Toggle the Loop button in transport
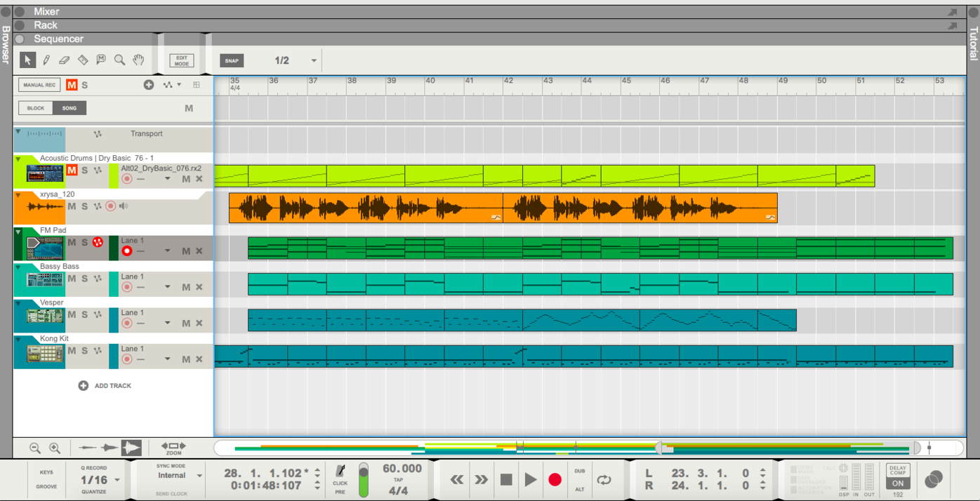 coord(604,480)
